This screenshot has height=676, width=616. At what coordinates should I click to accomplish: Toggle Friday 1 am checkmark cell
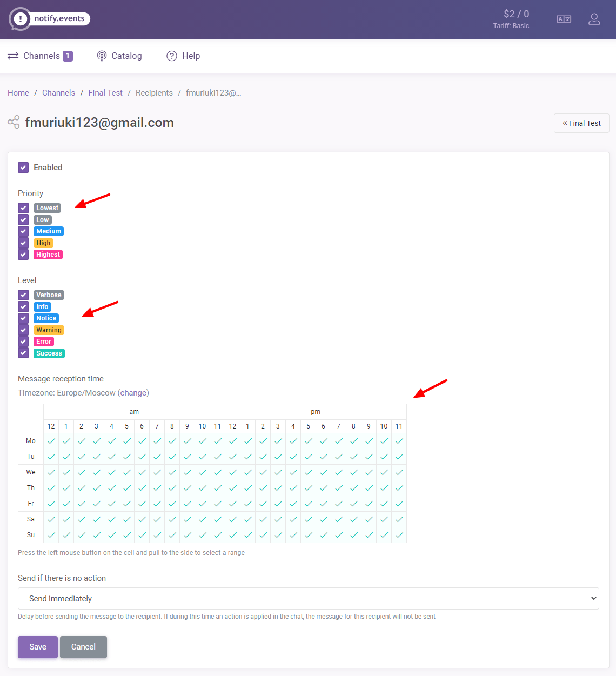66,504
